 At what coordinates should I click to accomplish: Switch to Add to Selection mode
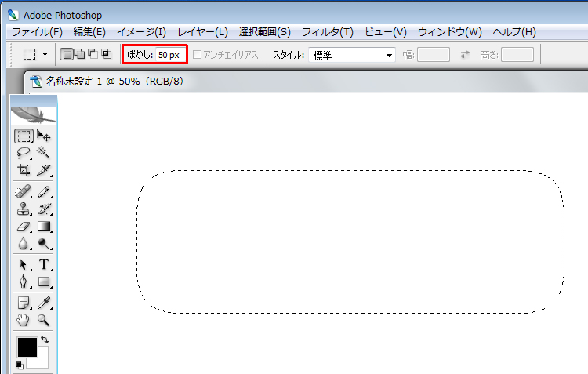(79, 55)
